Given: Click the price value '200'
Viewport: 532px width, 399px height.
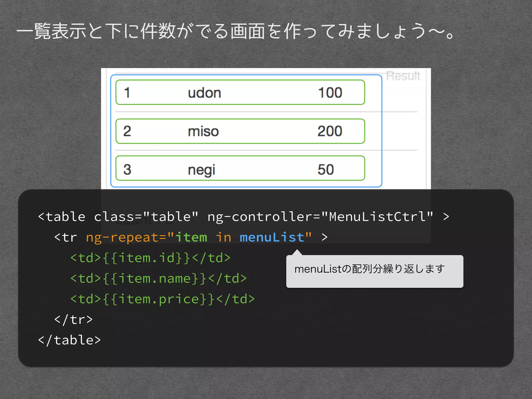Looking at the screenshot, I should tap(330, 131).
